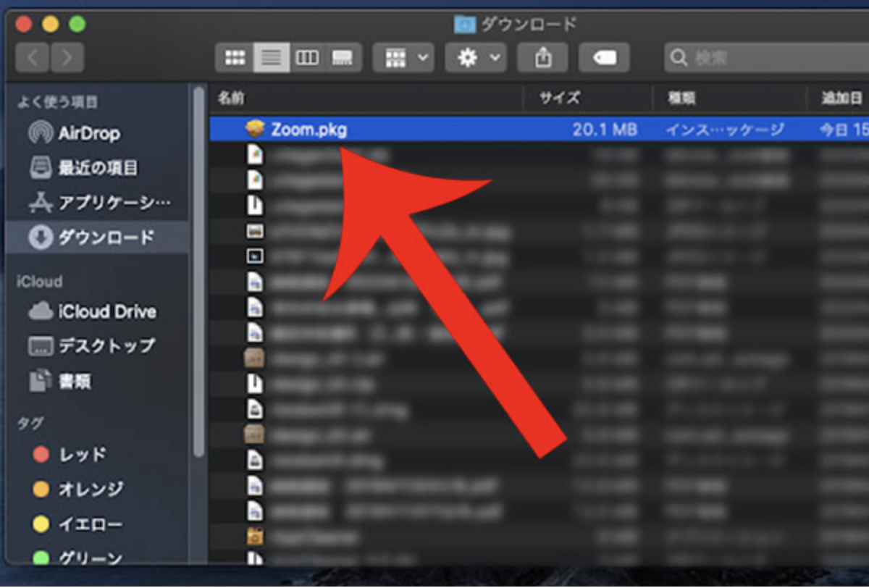Click the ダウンロード arrow icon in the sidebar
This screenshot has height=588, width=869.
point(40,237)
